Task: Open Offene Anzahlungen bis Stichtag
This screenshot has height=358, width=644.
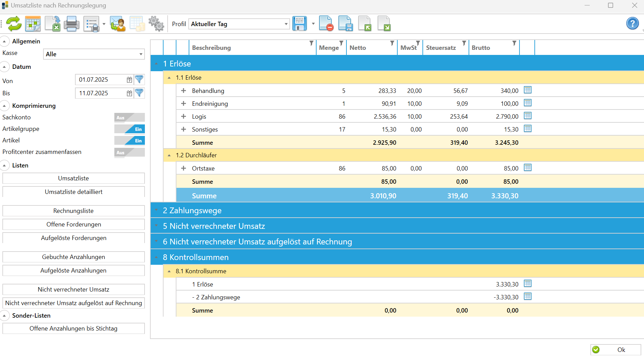Action: point(74,329)
